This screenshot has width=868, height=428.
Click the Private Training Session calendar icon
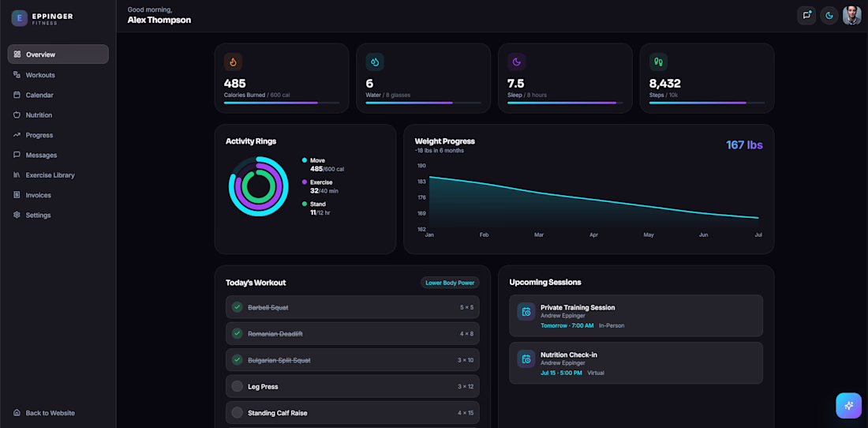click(x=526, y=312)
